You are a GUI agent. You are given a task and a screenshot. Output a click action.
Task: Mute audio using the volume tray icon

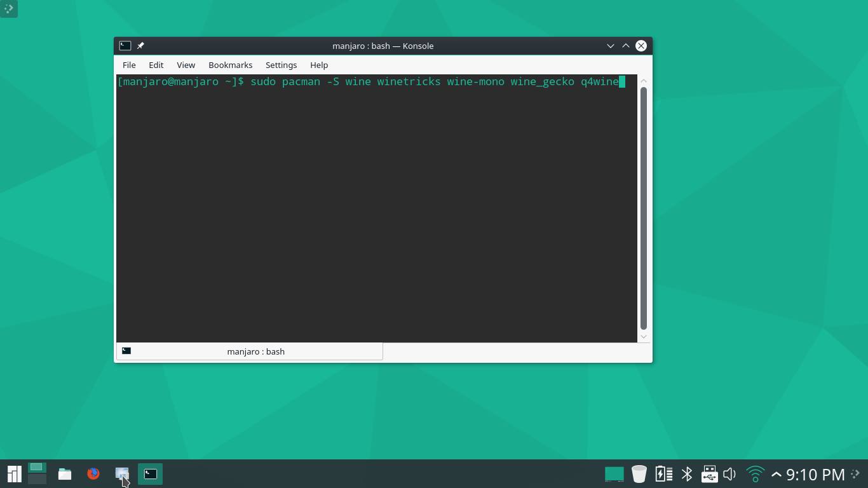[729, 473]
